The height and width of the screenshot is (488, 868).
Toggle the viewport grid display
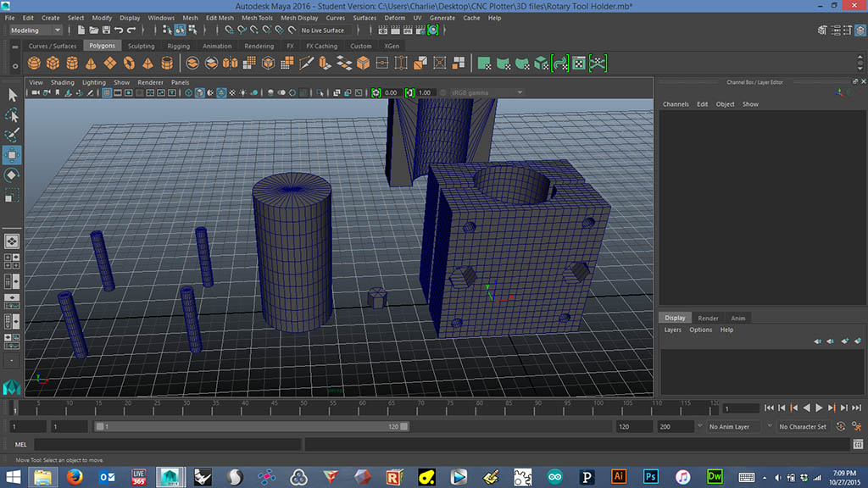coord(108,92)
